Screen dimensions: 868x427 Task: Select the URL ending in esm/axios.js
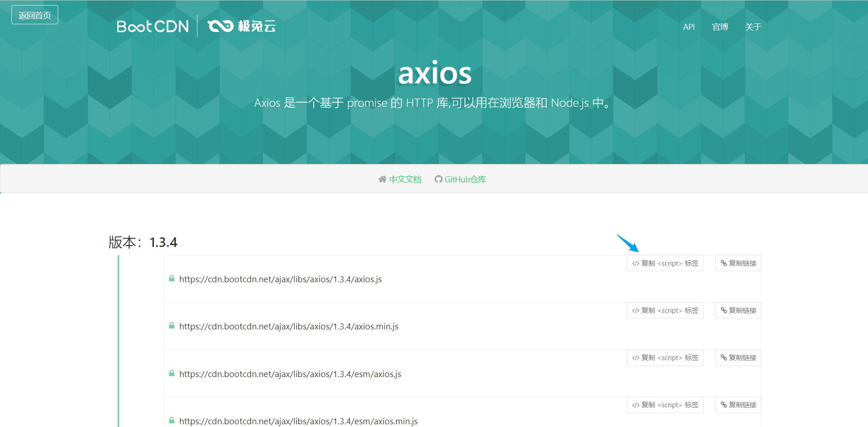(290, 374)
